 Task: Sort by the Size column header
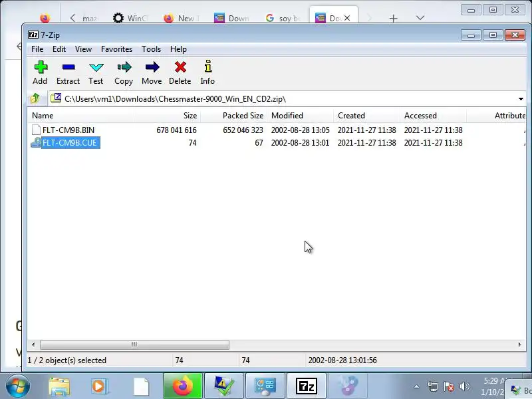(x=167, y=116)
